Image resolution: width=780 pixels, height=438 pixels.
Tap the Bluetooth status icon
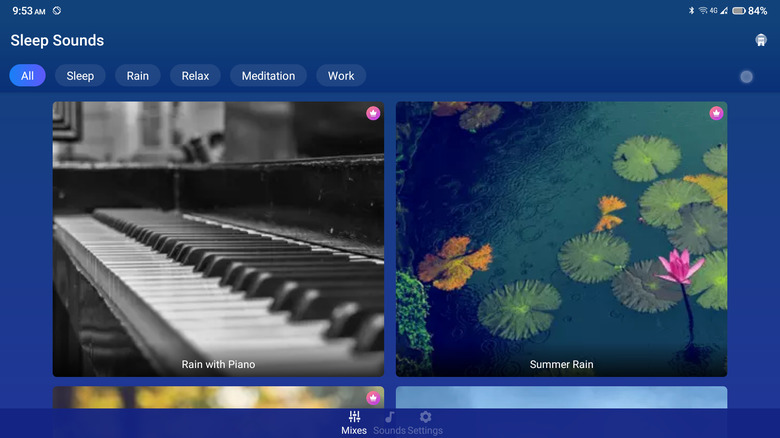click(x=691, y=10)
